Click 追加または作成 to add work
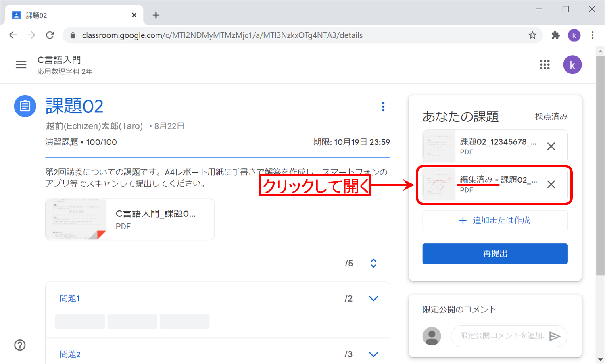Image resolution: width=605 pixels, height=364 pixels. 495,220
